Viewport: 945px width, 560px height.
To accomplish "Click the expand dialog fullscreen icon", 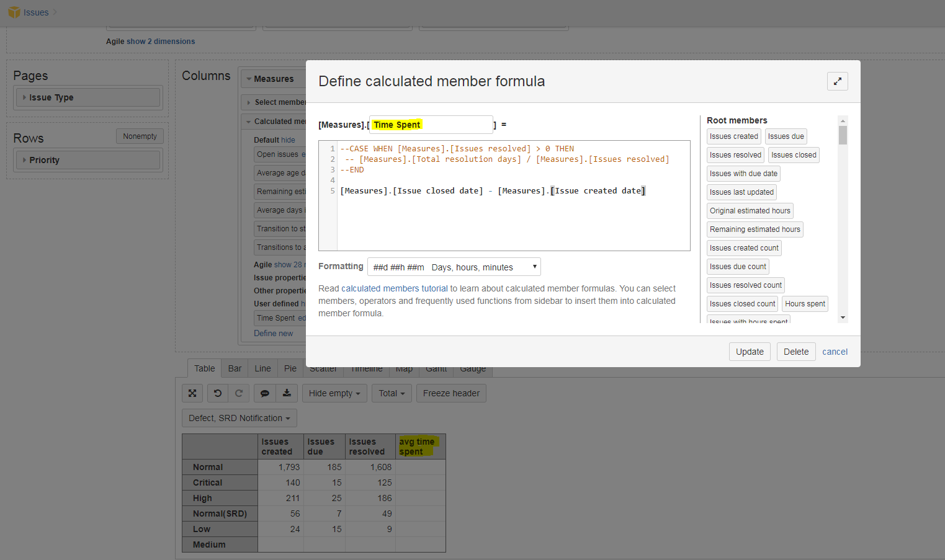I will click(x=837, y=81).
